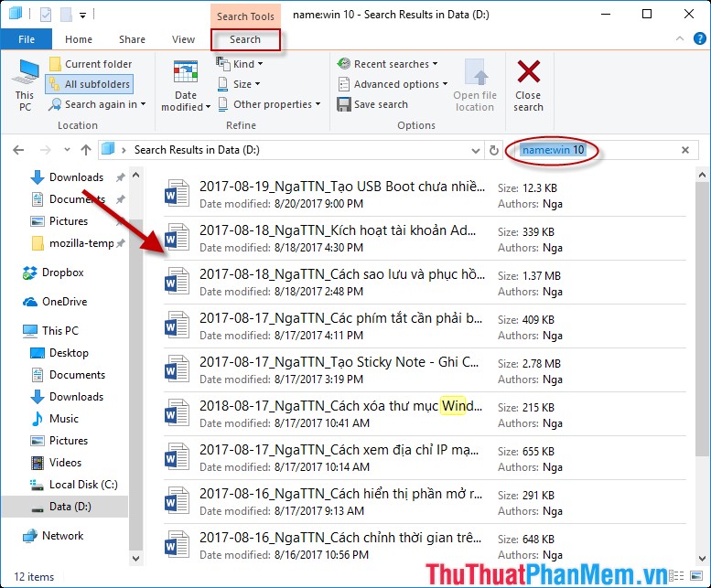711x588 pixels.
Task: Select Network in navigation pane
Action: click(x=62, y=536)
